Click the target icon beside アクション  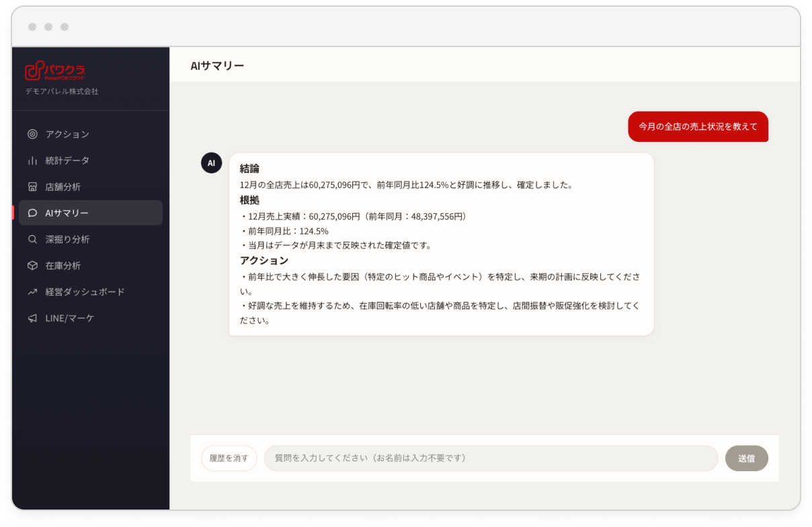(x=32, y=134)
